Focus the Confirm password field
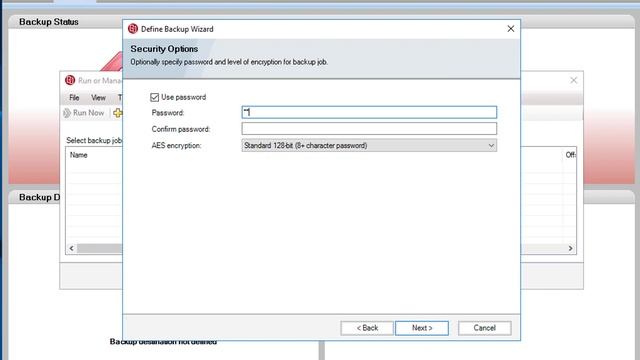 pos(369,129)
